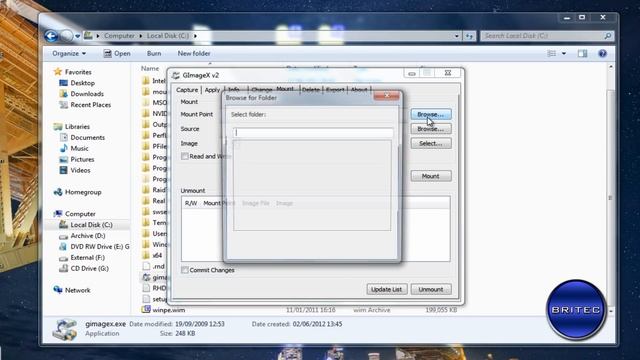Viewport: 640px width, 360px height.
Task: Open the Capture tab in GImageX
Action: pos(187,90)
